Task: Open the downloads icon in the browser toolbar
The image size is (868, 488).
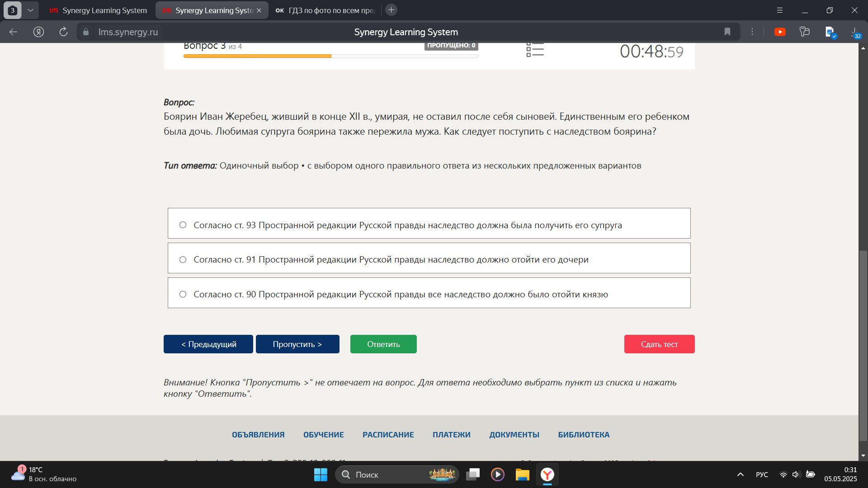Action: tap(855, 32)
